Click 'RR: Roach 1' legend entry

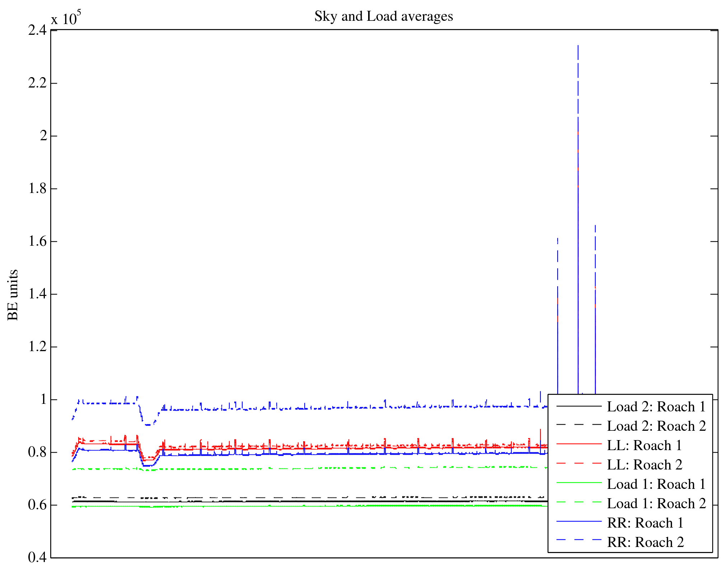[645, 523]
